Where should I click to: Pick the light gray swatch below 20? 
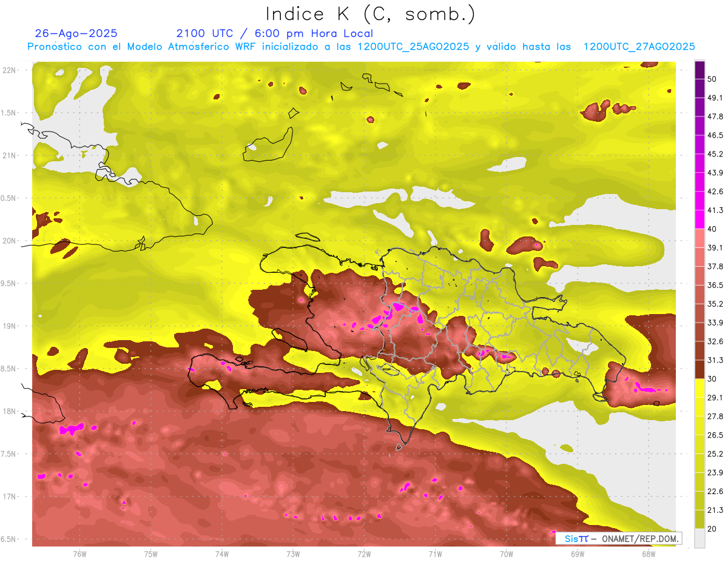[x=699, y=539]
